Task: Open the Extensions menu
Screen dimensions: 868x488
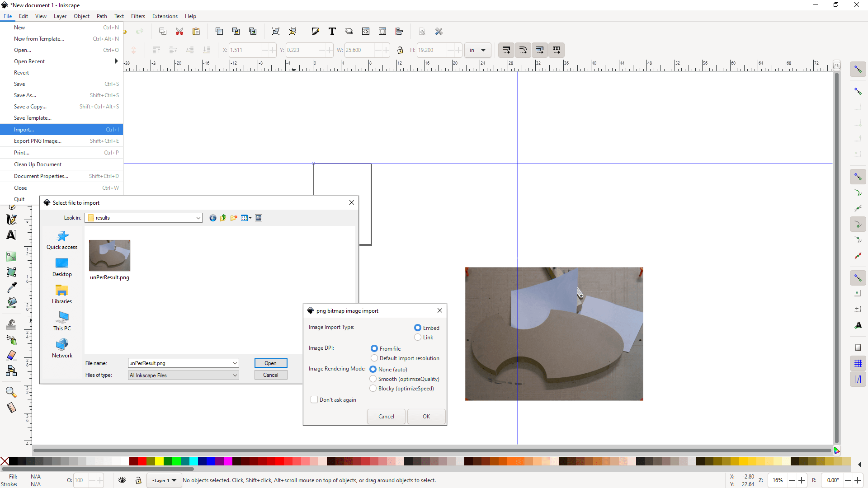Action: pos(165,16)
